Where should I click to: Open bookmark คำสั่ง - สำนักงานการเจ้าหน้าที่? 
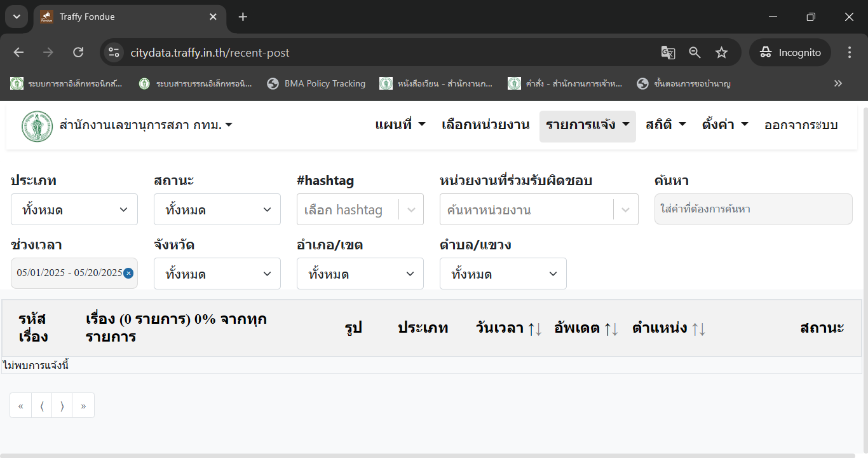565,83
